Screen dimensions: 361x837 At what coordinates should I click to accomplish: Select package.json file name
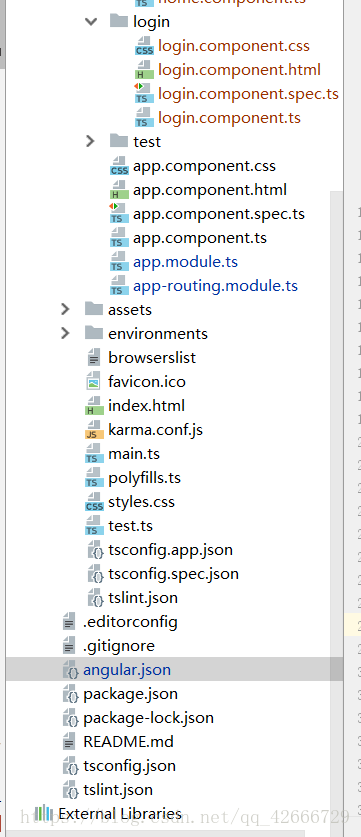coord(130,694)
